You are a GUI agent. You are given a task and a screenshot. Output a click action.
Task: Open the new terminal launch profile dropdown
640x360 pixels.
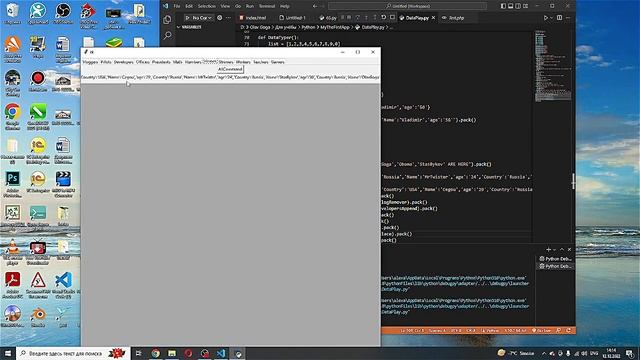pos(554,249)
